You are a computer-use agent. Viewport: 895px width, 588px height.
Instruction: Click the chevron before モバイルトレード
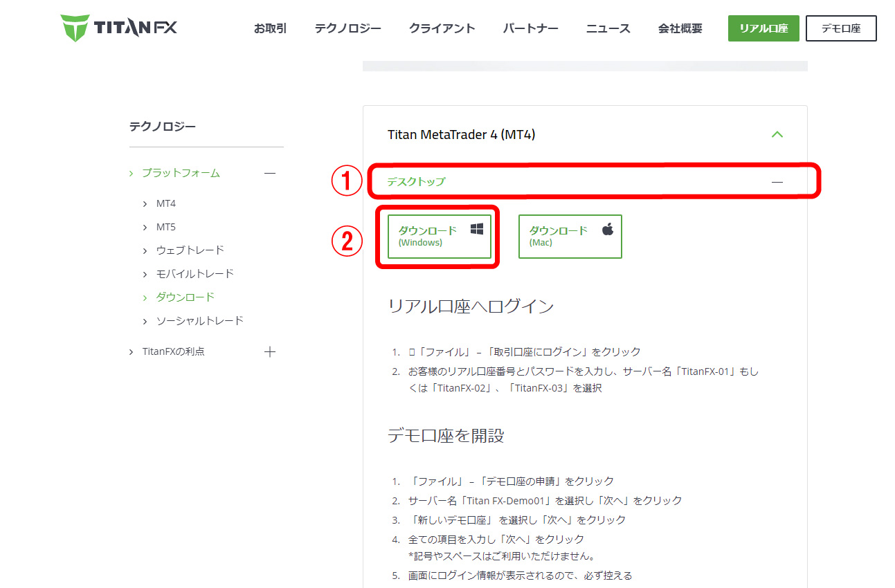[x=145, y=274]
